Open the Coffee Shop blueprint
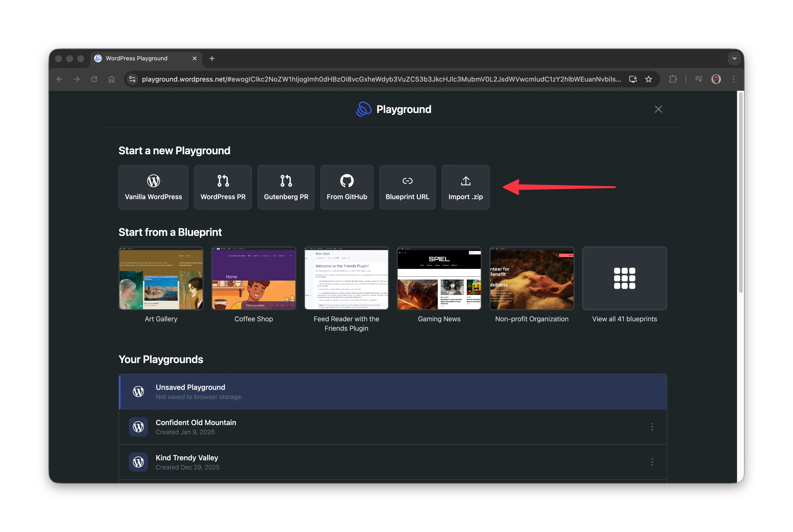 coord(254,278)
